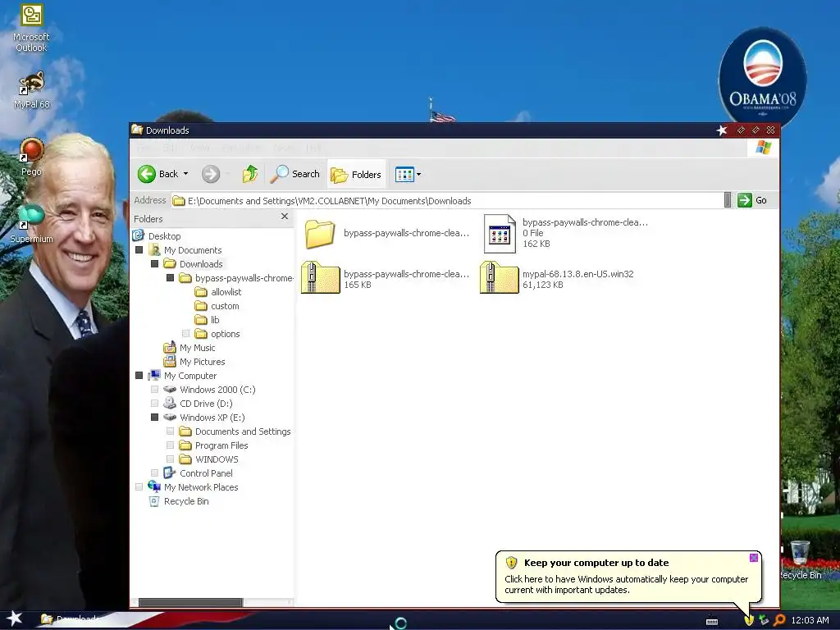
Task: Go up one folder level
Action: [250, 174]
